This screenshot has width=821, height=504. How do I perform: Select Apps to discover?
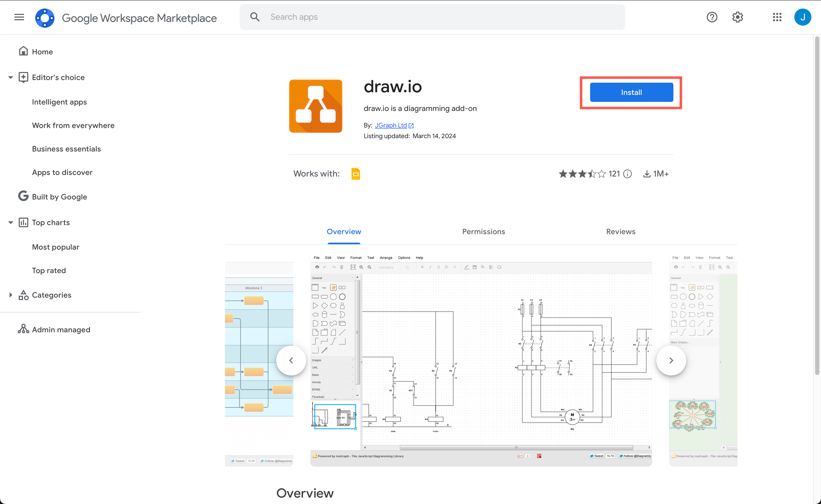(62, 172)
